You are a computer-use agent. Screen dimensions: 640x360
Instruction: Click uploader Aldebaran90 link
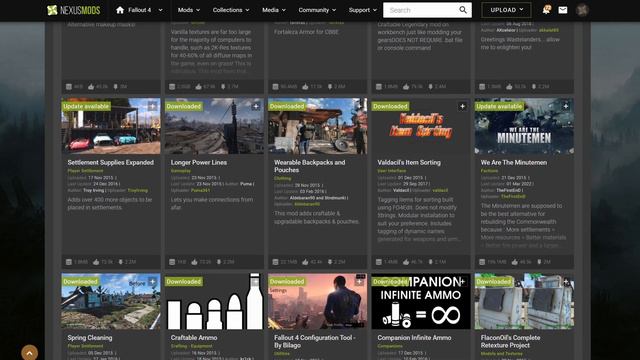[307, 204]
